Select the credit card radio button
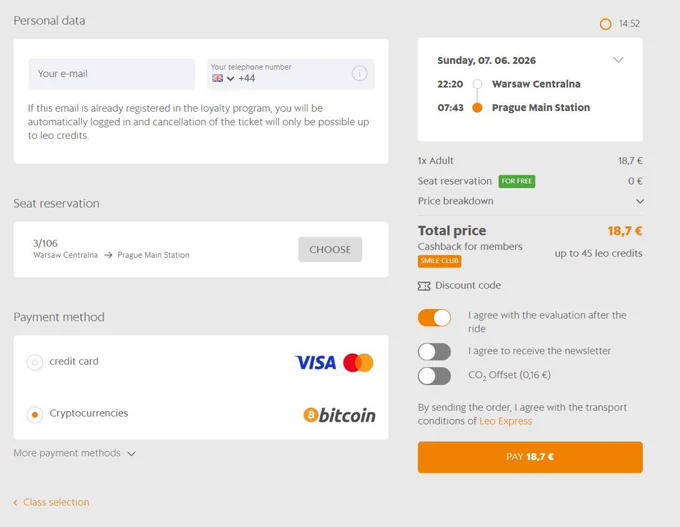Image resolution: width=680 pixels, height=527 pixels. tap(35, 362)
